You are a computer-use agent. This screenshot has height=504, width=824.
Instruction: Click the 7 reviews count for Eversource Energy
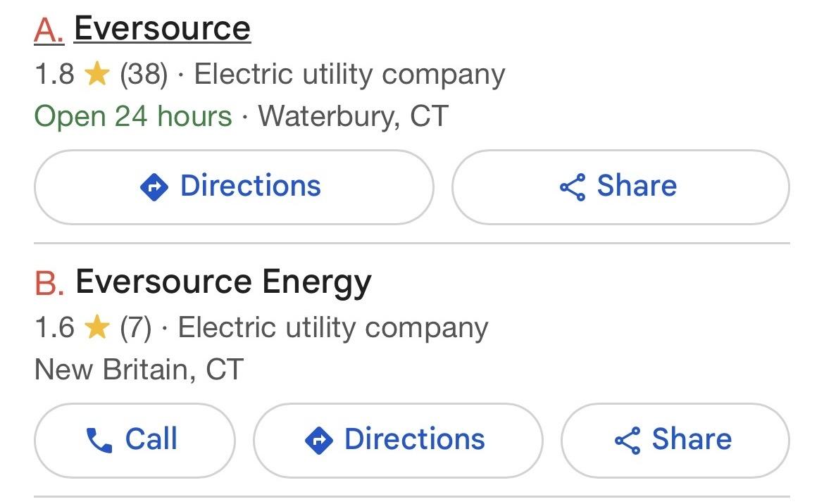click(136, 327)
